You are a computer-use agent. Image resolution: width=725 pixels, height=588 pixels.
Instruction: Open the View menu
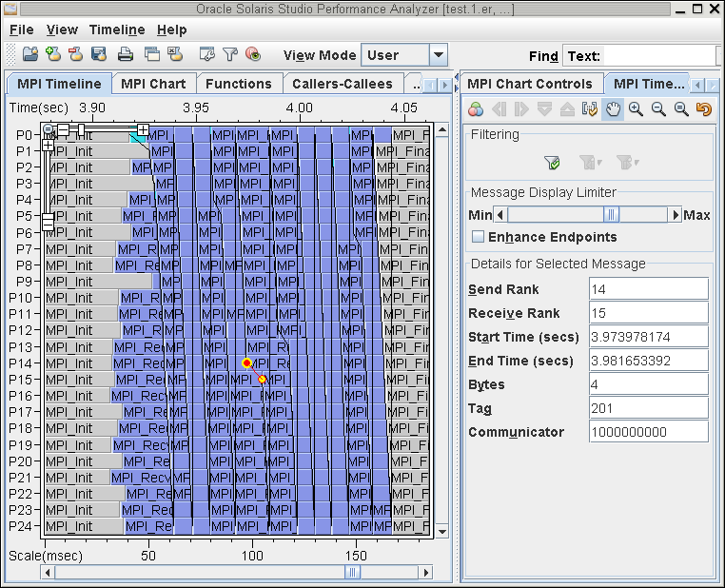tap(62, 30)
